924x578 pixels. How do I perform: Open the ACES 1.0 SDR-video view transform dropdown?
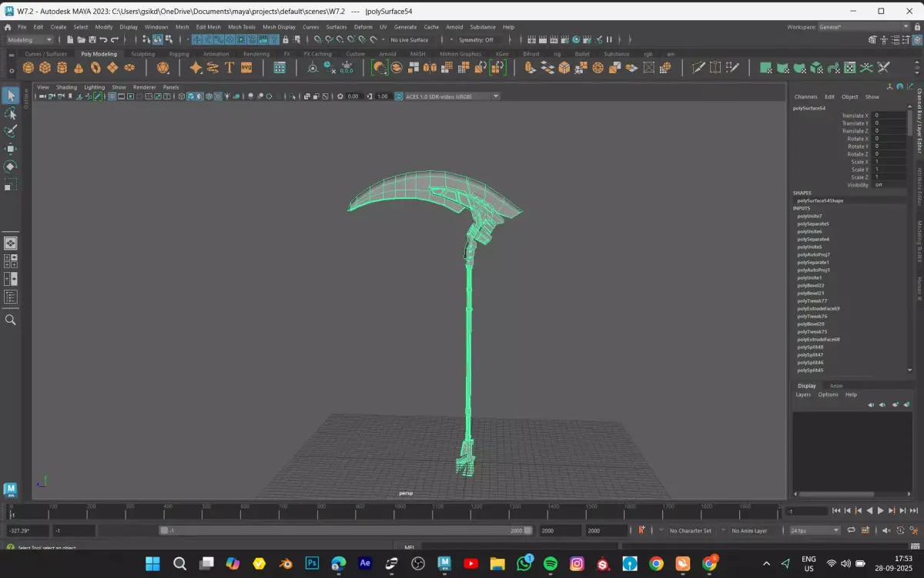[447, 96]
